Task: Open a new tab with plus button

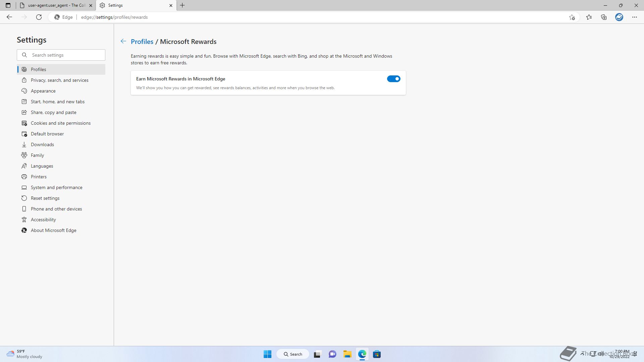Action: click(x=182, y=5)
